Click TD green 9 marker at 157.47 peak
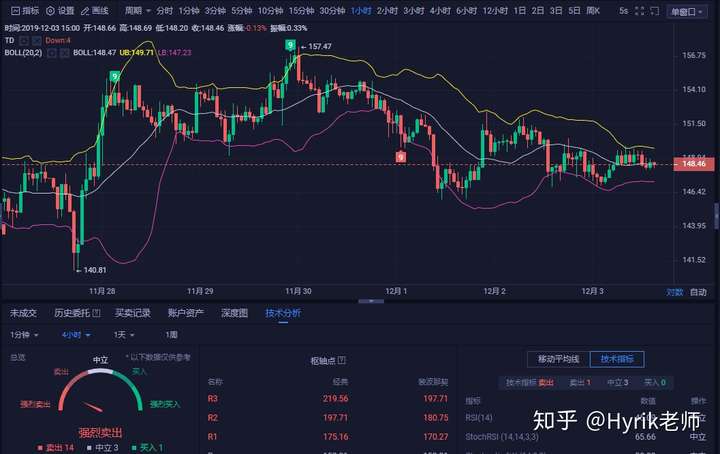The image size is (720, 454). point(290,45)
